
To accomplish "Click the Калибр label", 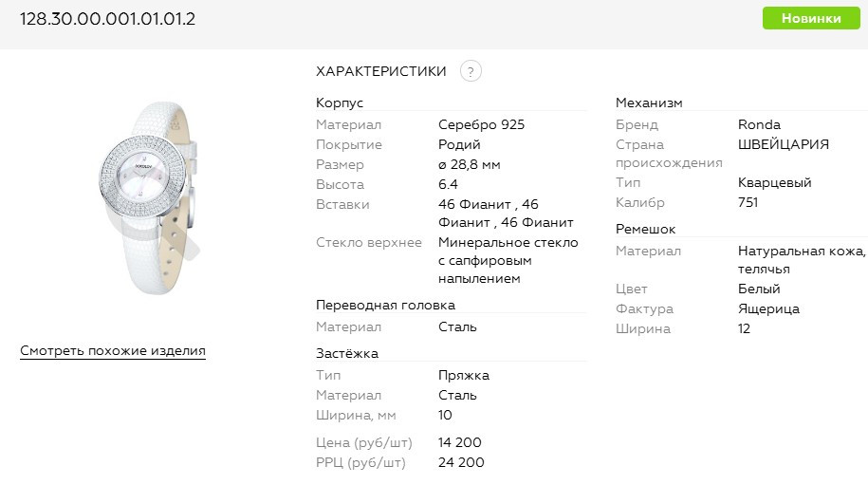I will [640, 203].
